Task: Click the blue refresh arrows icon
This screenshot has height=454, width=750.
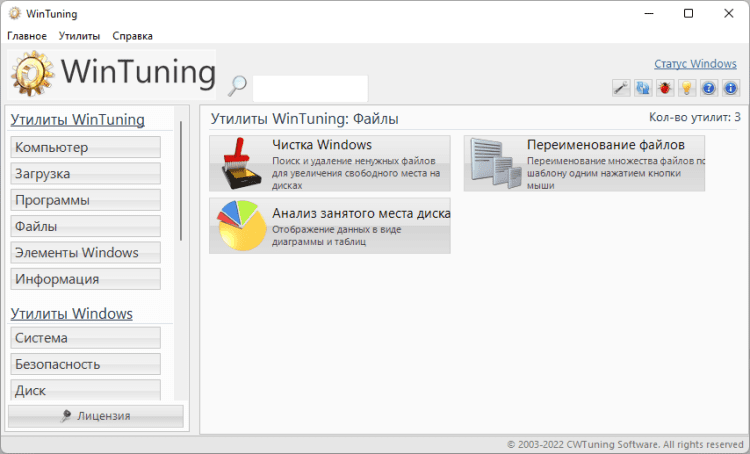Action: 643,88
